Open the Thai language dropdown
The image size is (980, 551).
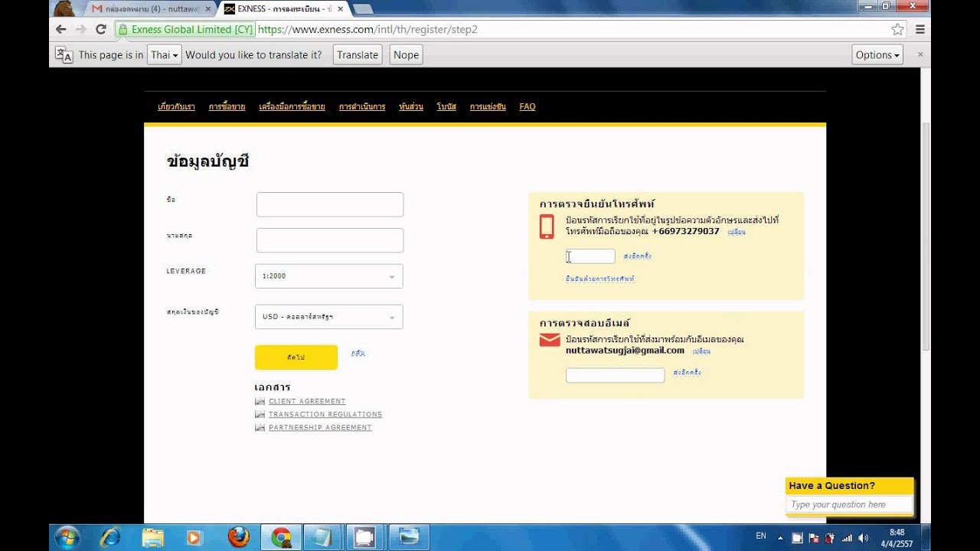pyautogui.click(x=164, y=55)
